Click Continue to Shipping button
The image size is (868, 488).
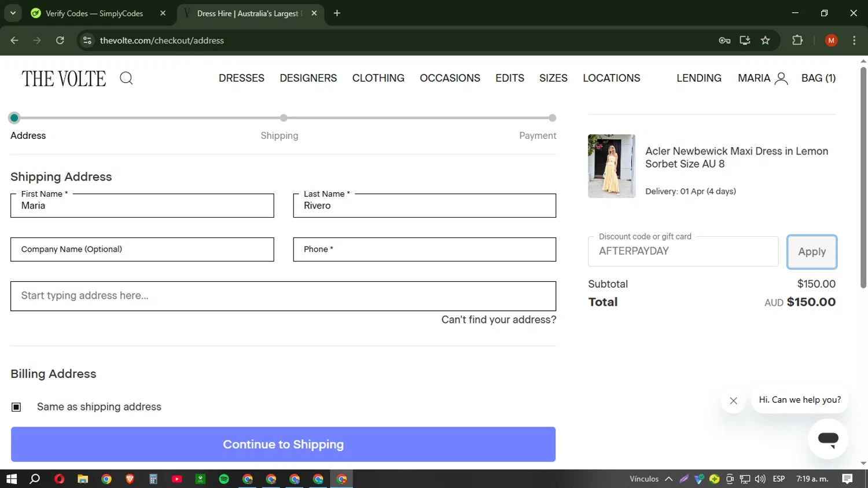tap(283, 445)
